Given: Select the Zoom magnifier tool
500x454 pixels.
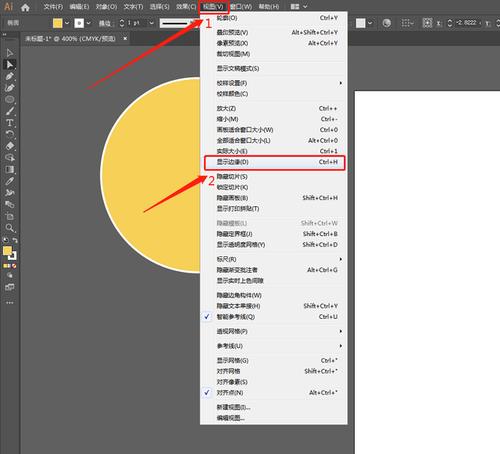Looking at the screenshot, I should coord(9,228).
